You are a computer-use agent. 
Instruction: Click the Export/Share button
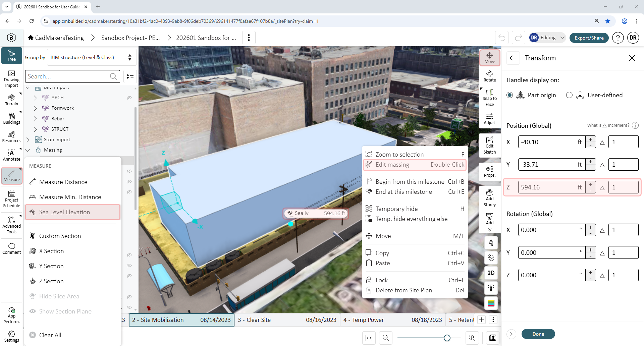pos(589,38)
